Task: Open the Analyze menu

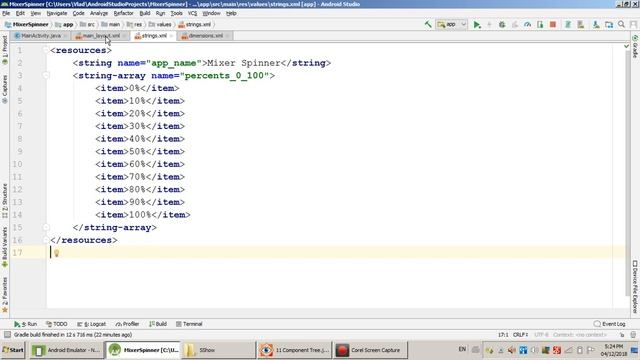Action: pyautogui.click(x=99, y=13)
